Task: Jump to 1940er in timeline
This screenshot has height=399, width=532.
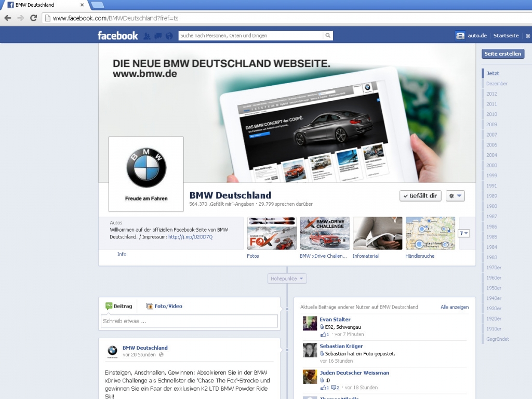Action: (494, 298)
